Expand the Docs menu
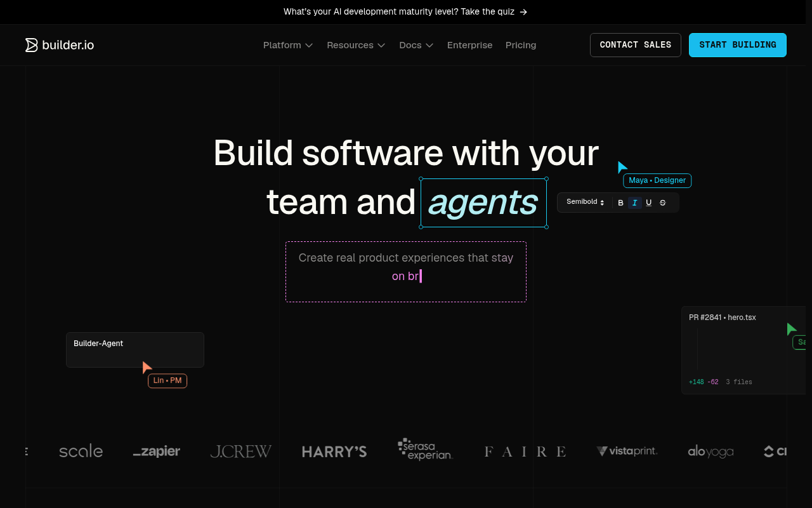This screenshot has height=508, width=812. 416,45
